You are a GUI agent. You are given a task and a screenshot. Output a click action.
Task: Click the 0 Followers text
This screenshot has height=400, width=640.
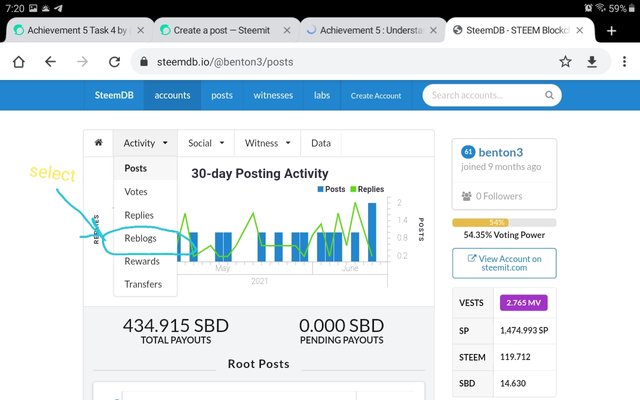click(499, 196)
